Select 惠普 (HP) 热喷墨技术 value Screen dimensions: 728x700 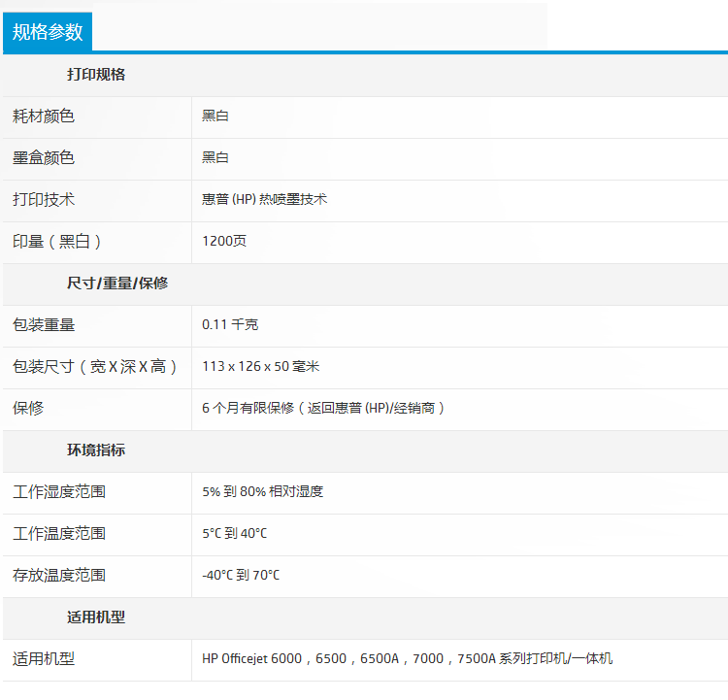point(265,200)
